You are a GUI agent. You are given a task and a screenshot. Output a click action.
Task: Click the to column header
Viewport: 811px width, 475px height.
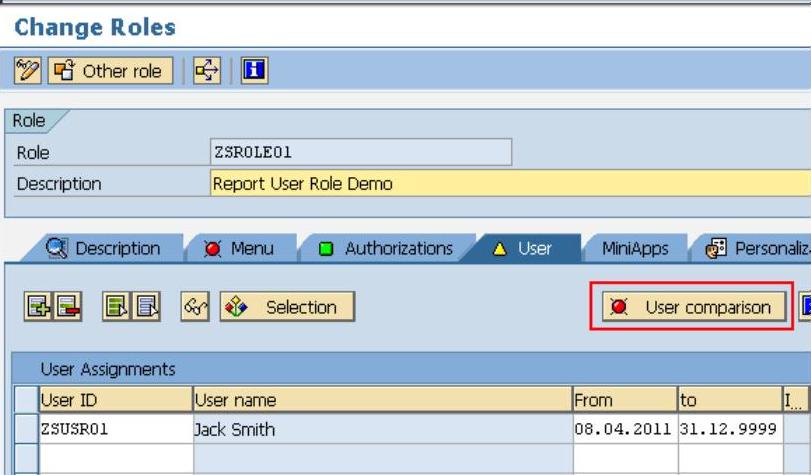(x=730, y=400)
